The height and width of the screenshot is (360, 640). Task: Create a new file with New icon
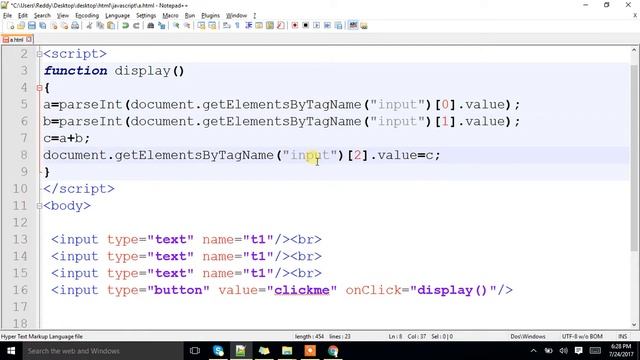point(11,26)
